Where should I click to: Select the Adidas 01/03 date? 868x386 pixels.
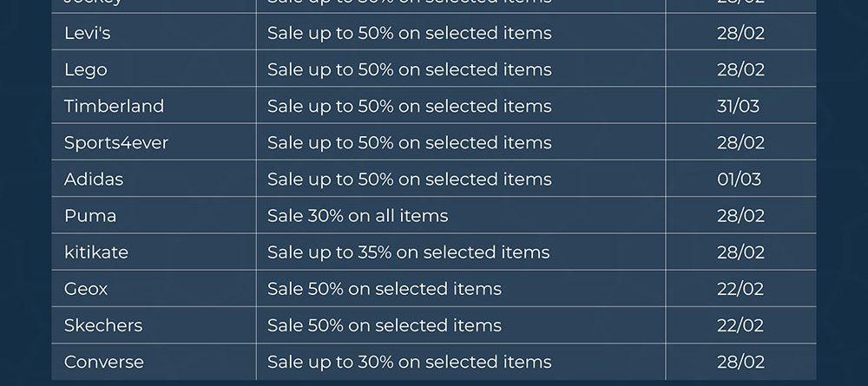coord(739,180)
